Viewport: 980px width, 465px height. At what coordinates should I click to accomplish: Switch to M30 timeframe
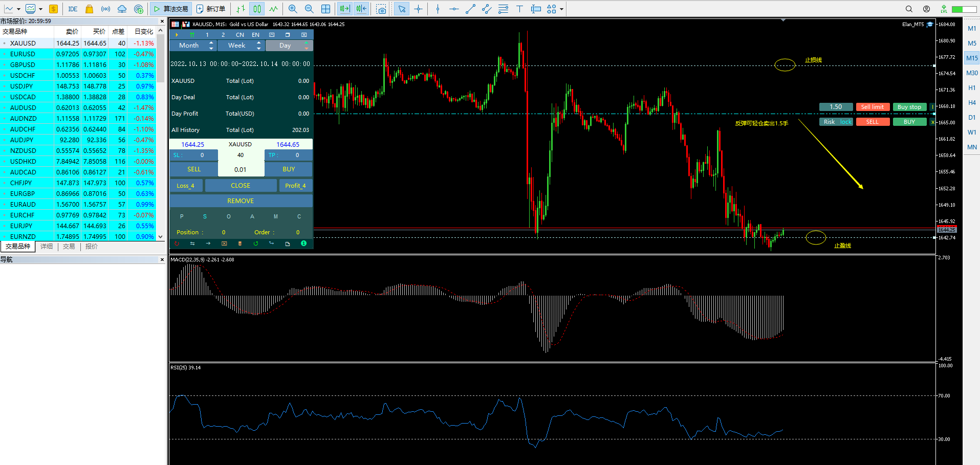tap(972, 73)
